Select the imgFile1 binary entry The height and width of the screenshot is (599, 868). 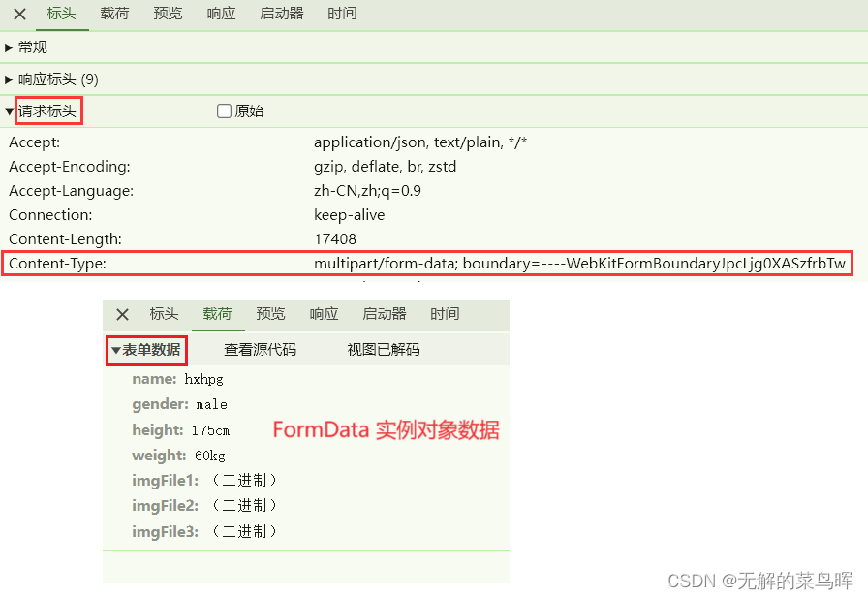(x=204, y=481)
